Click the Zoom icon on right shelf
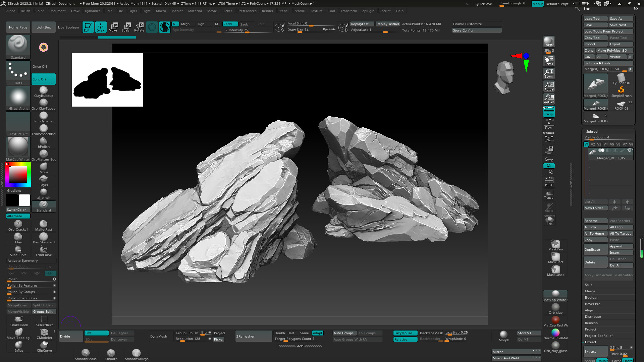Image resolution: width=644 pixels, height=362 pixels. [549, 73]
